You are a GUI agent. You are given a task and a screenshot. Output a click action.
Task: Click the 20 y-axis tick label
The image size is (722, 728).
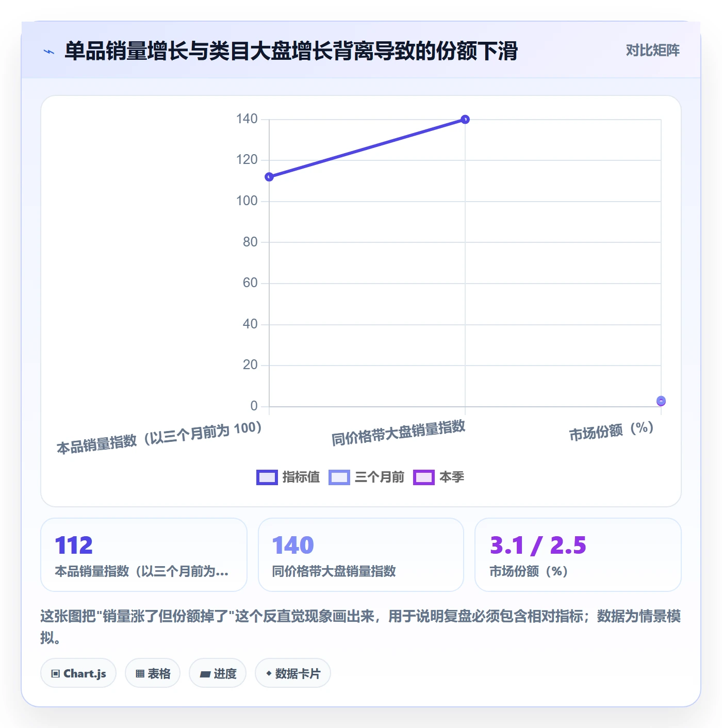[x=250, y=365]
